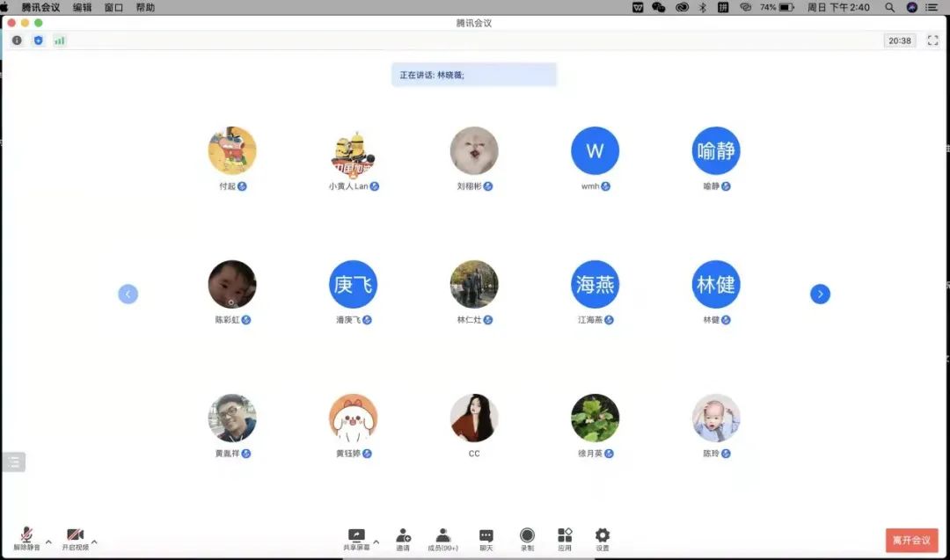The image size is (950, 560).
Task: Click the muted mic icon beside 付起
Action: (x=243, y=186)
